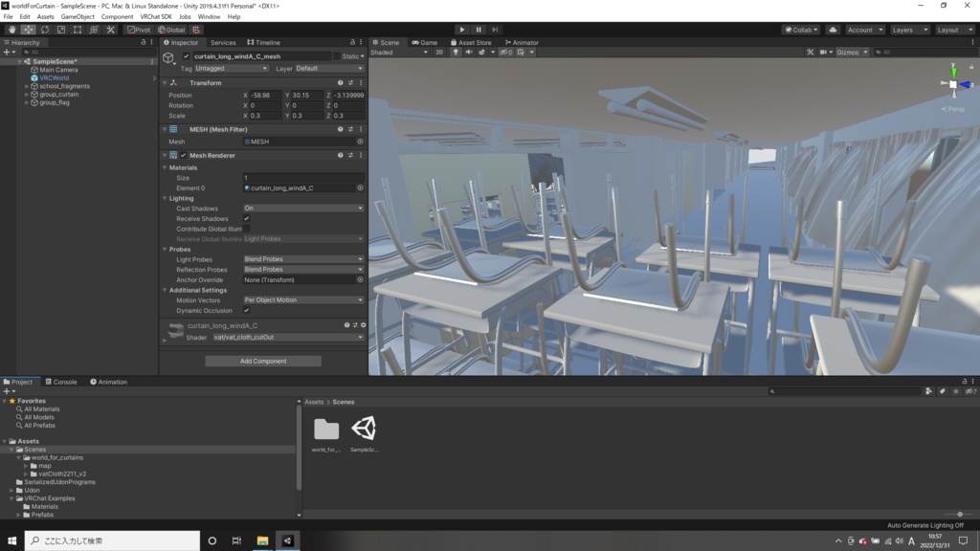Select the Scale tool
Viewport: 980px width, 551px height.
60,30
